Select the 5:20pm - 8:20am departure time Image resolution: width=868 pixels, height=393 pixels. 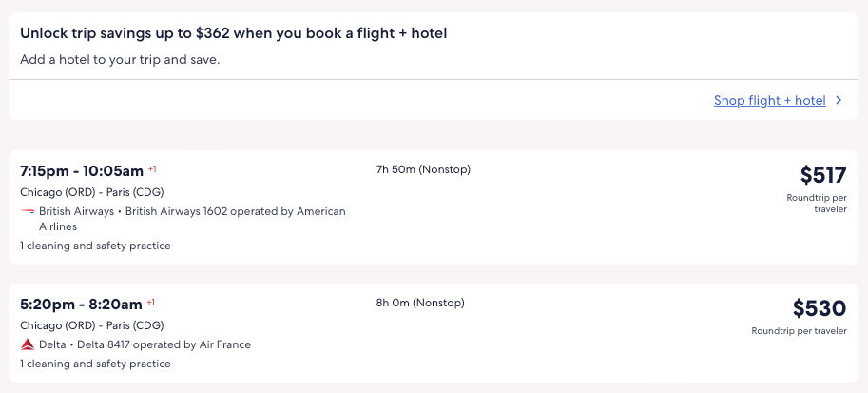[x=81, y=305]
